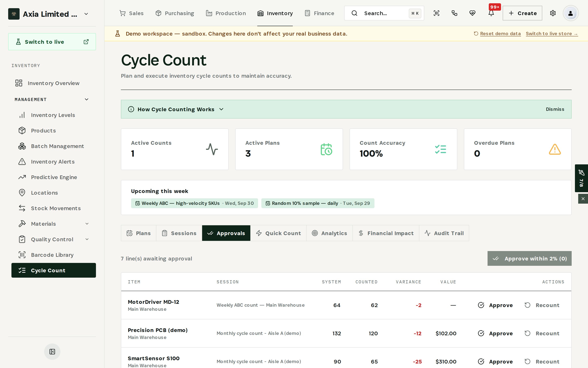Open Inventory Overview in sidebar
Viewport: 588px width, 368px height.
click(53, 83)
